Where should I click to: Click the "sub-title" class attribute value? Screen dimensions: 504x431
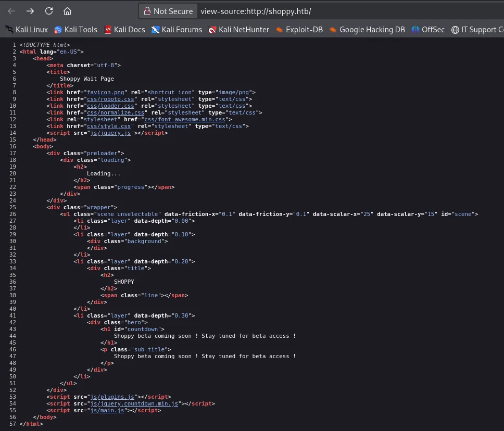(x=149, y=349)
